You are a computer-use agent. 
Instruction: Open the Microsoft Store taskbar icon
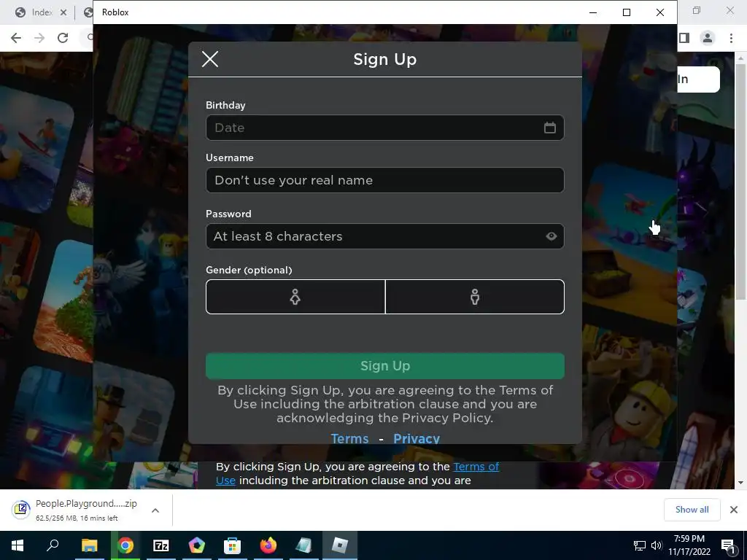(x=233, y=545)
